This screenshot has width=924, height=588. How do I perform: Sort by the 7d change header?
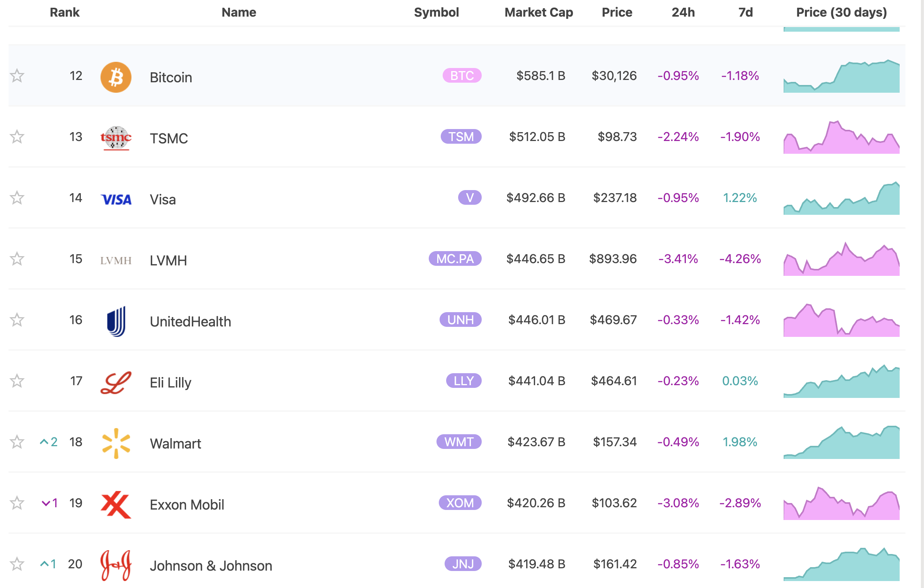(x=745, y=12)
